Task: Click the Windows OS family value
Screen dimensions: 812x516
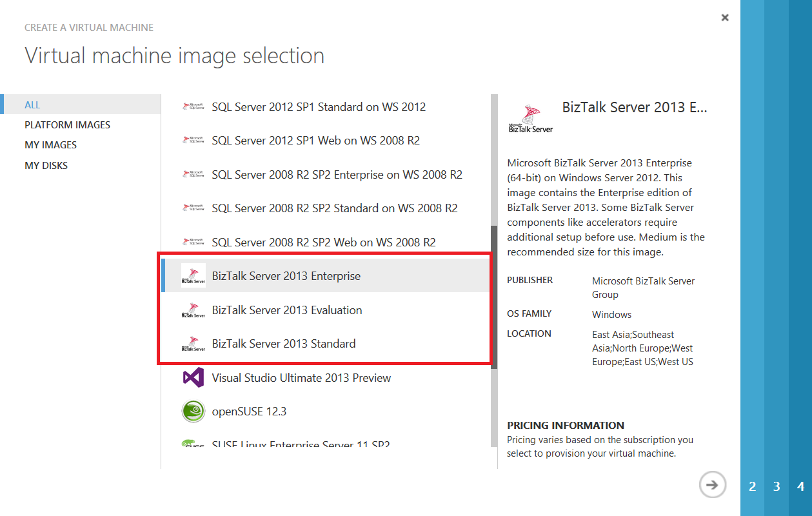Action: [x=611, y=315]
